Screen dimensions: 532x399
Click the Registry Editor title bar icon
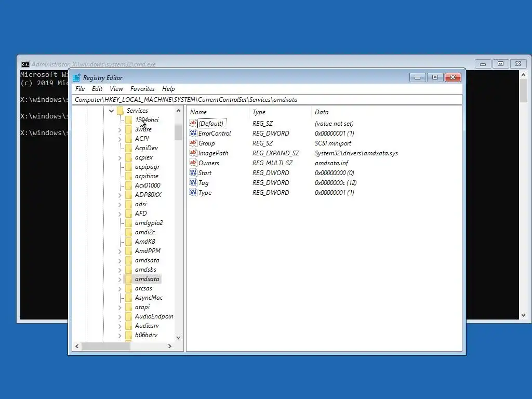pos(77,78)
